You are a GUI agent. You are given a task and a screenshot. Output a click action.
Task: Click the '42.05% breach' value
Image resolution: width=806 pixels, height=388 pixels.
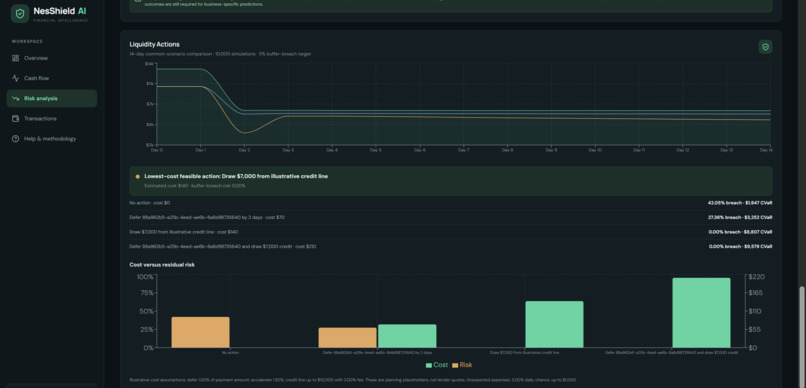pyautogui.click(x=725, y=203)
